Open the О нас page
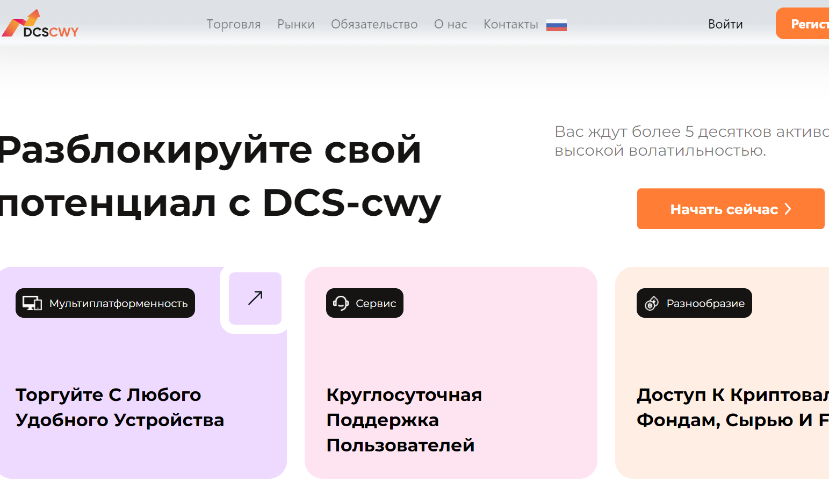The height and width of the screenshot is (504, 829). click(450, 25)
